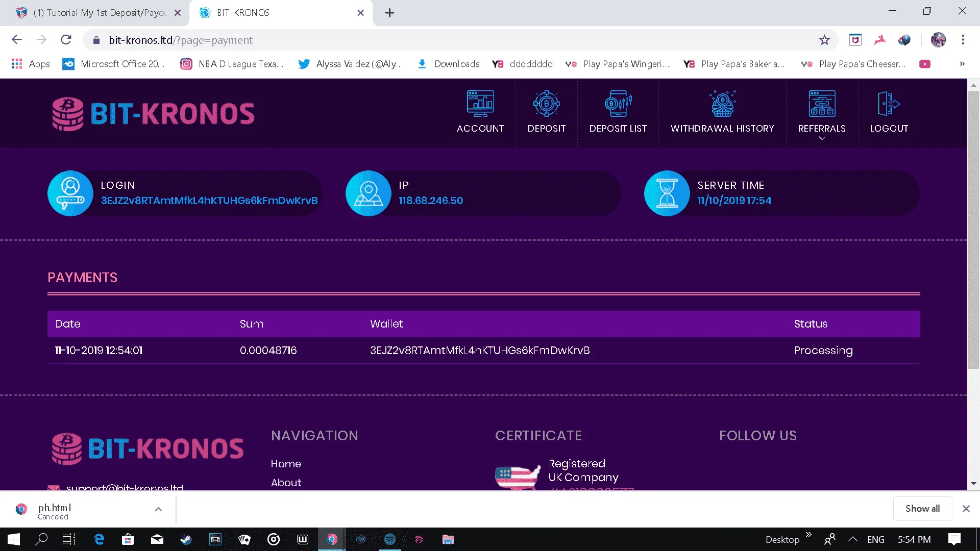Viewport: 980px width, 551px height.
Task: Switch to the Tutorial My 1st Deposit tab
Action: tap(94, 13)
